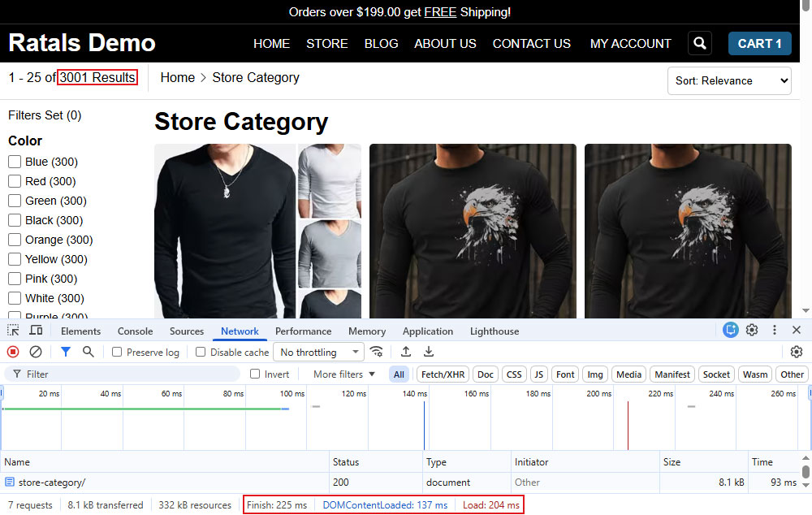Viewport: 812px width, 515px height.
Task: Close the DevTools panel
Action: [797, 330]
